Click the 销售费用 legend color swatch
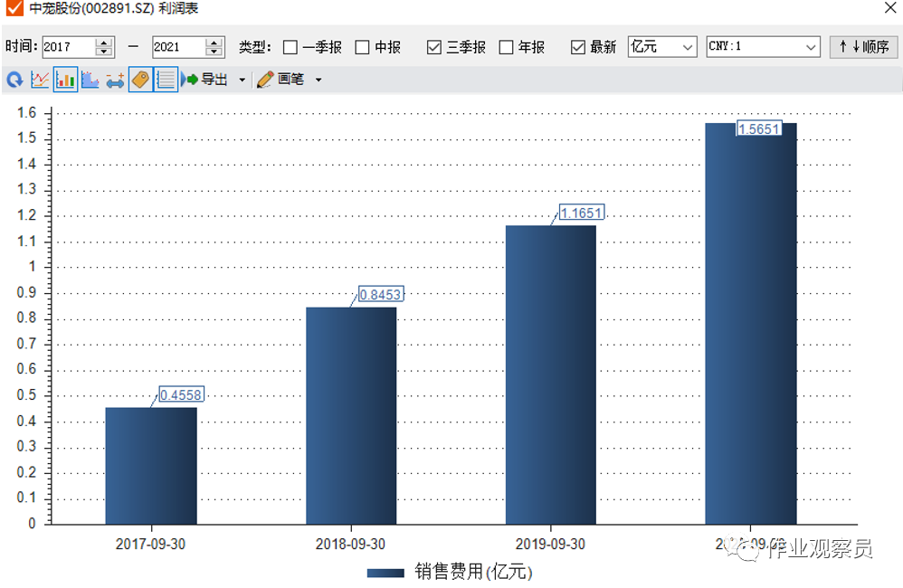 [x=385, y=573]
